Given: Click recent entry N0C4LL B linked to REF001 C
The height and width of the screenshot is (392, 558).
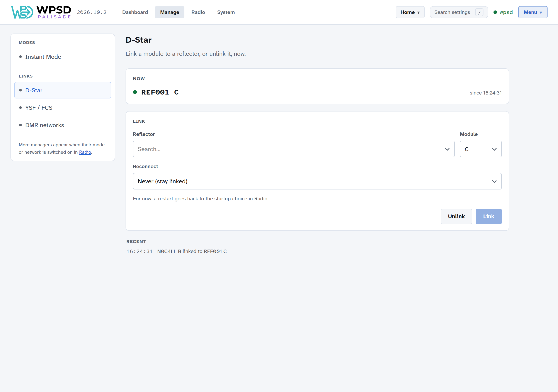Looking at the screenshot, I should (192, 251).
